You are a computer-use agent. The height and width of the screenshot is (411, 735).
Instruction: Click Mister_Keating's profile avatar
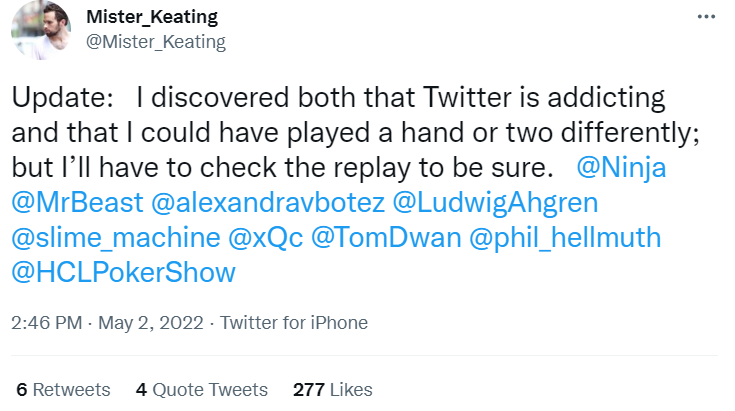pyautogui.click(x=40, y=29)
